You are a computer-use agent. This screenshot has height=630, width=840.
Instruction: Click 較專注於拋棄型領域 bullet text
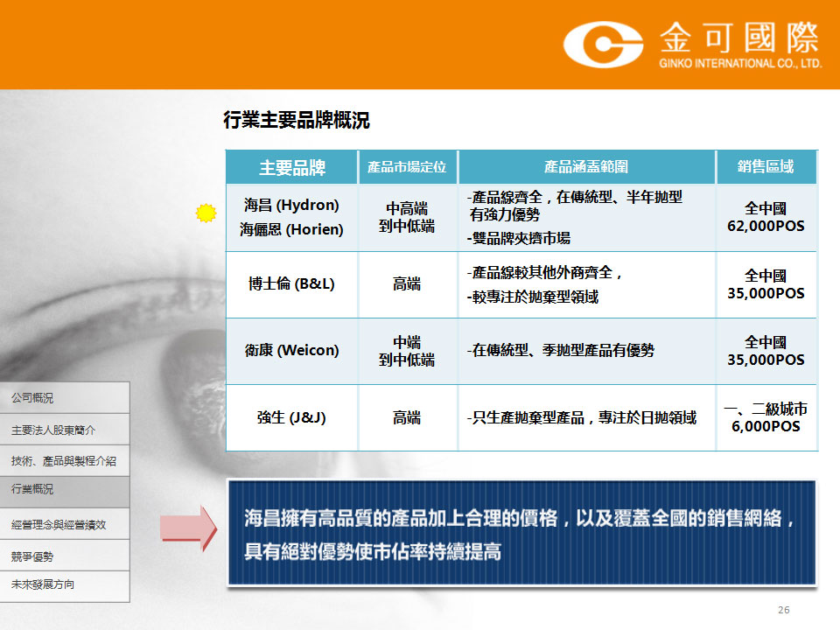533,297
